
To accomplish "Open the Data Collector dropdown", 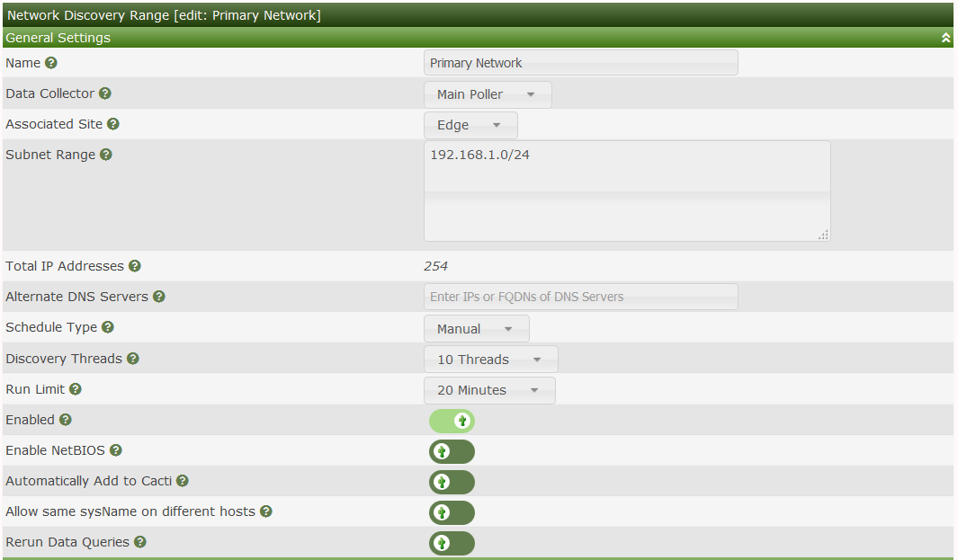I will 487,93.
